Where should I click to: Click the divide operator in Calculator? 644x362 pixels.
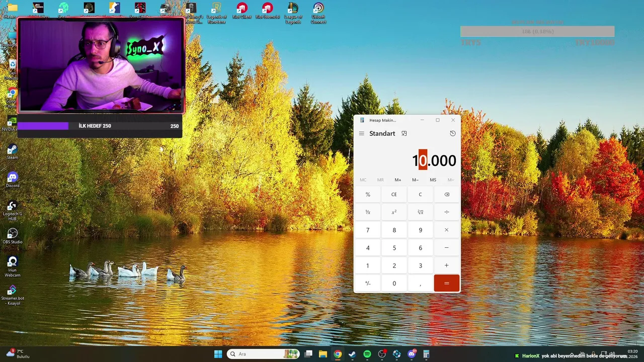tap(446, 212)
